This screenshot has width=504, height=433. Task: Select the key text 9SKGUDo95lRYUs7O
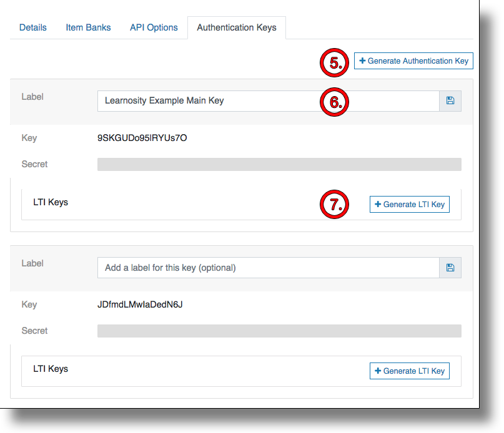[142, 138]
